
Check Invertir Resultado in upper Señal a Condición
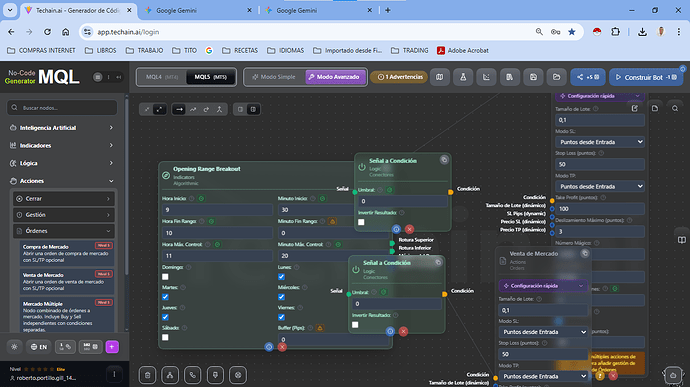[x=361, y=222]
